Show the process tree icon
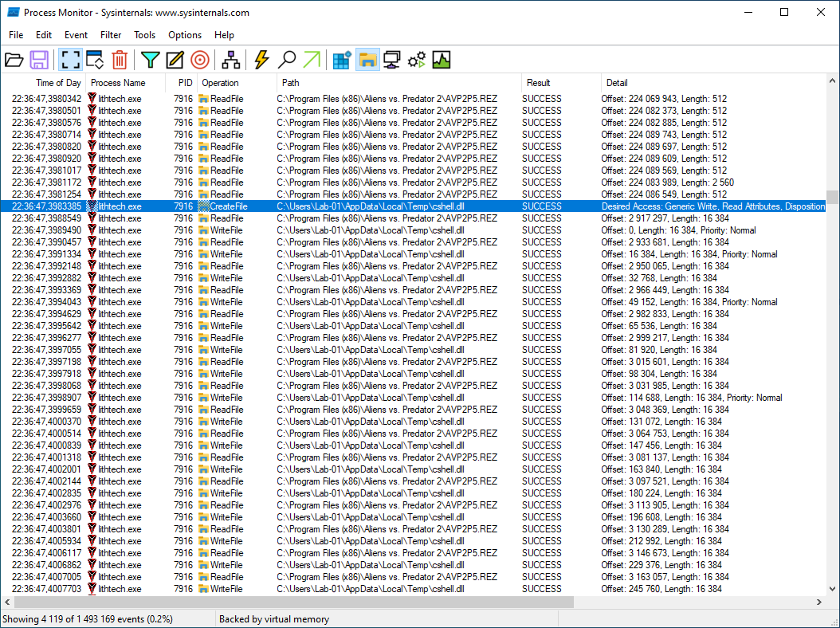The width and height of the screenshot is (840, 628). tap(231, 60)
